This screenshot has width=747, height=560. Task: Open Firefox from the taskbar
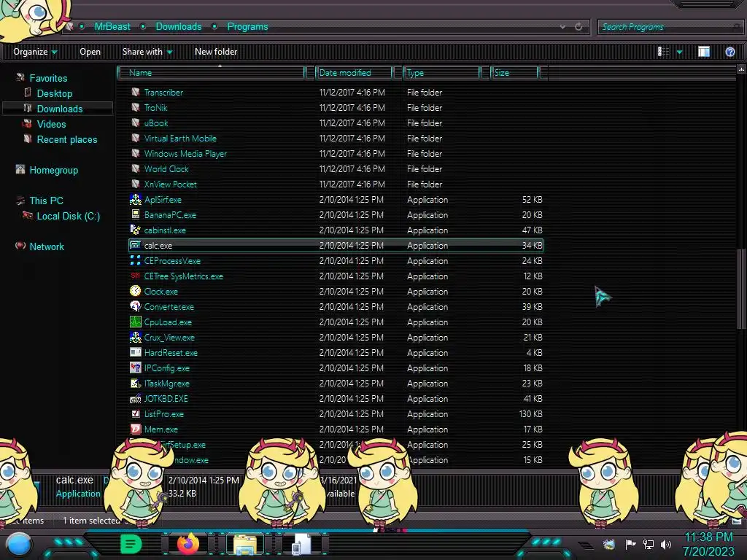[x=187, y=543]
